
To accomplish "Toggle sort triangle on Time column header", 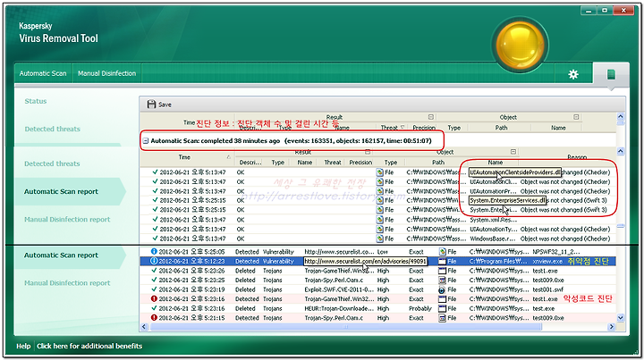I will [228, 157].
